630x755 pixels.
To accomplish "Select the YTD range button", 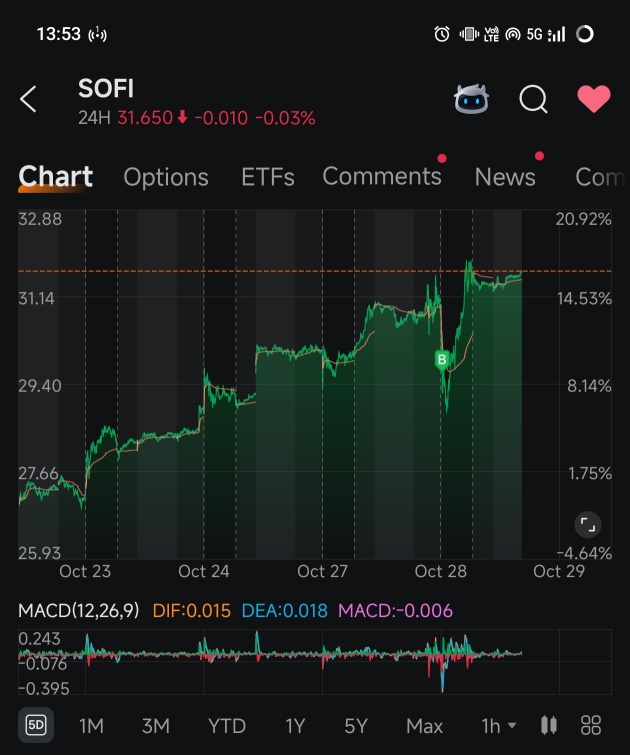I will tap(227, 725).
